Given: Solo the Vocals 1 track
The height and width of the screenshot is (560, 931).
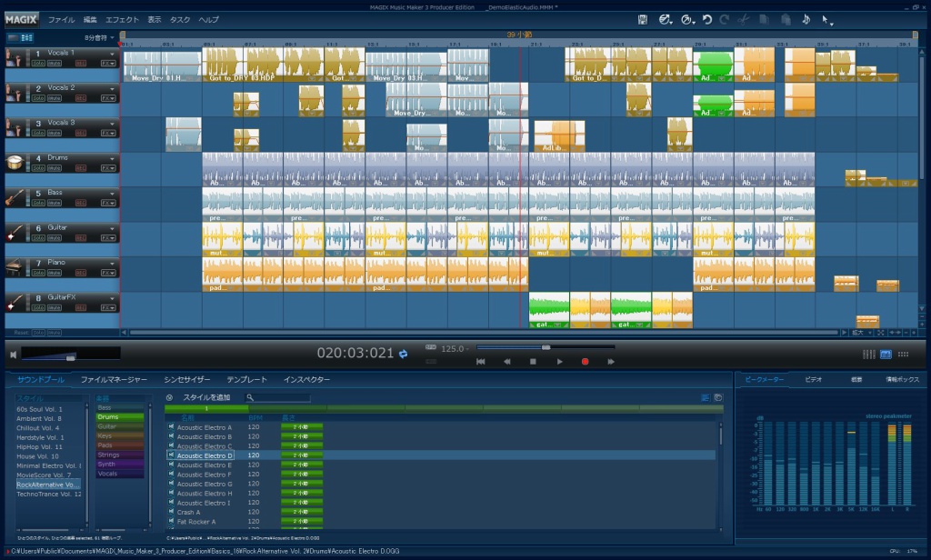Looking at the screenshot, I should 38,63.
